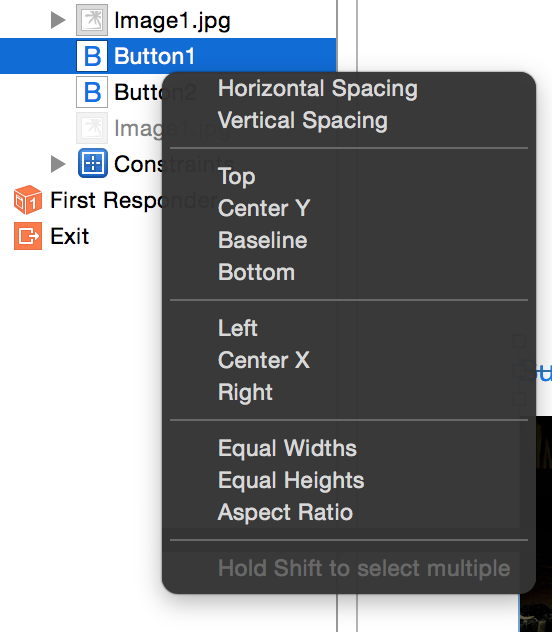Expand the Constraints disclosure triangle
Viewport: 552px width, 632px height.
[x=58, y=164]
